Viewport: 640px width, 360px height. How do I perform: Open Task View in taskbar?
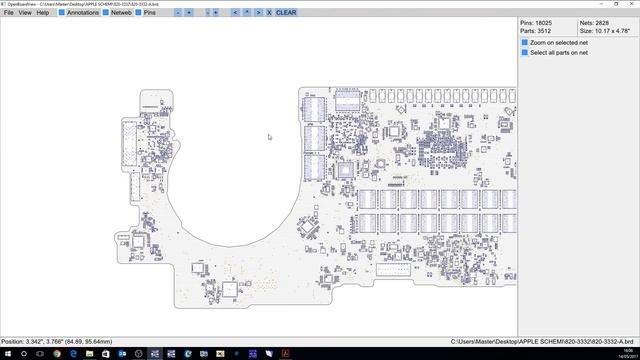[x=40, y=353]
